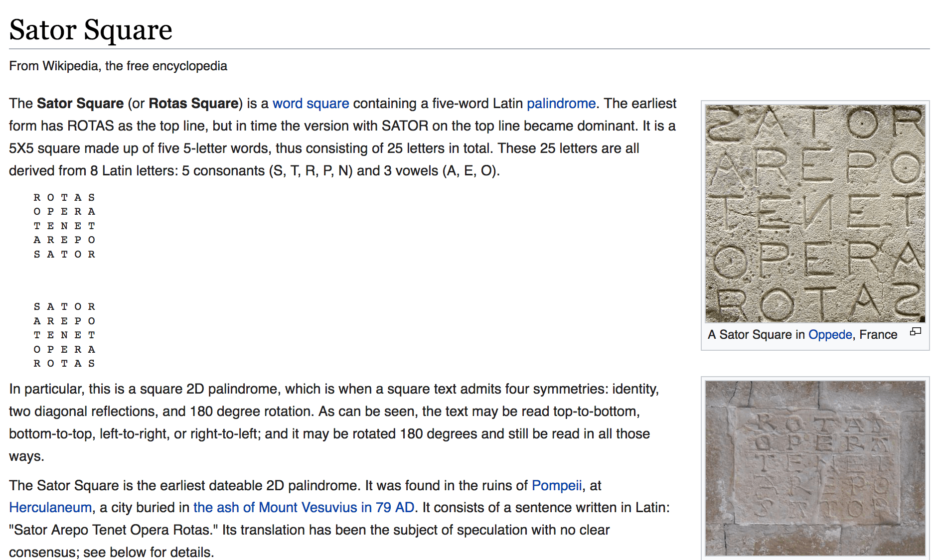936x560 pixels.
Task: Click the OPERA row in the second letter grid
Action: click(x=64, y=350)
